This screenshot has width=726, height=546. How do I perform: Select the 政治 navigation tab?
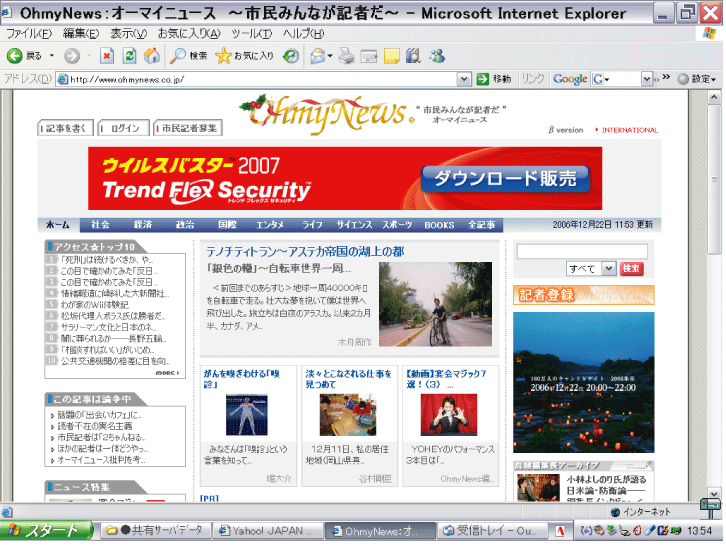(185, 225)
